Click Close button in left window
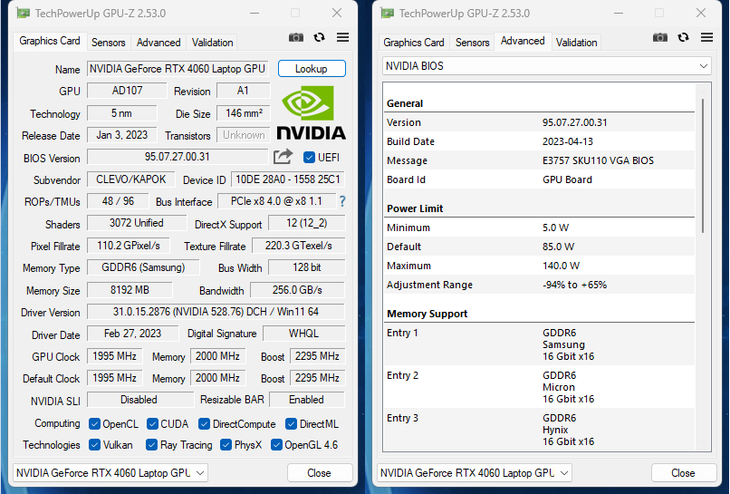 (x=319, y=473)
